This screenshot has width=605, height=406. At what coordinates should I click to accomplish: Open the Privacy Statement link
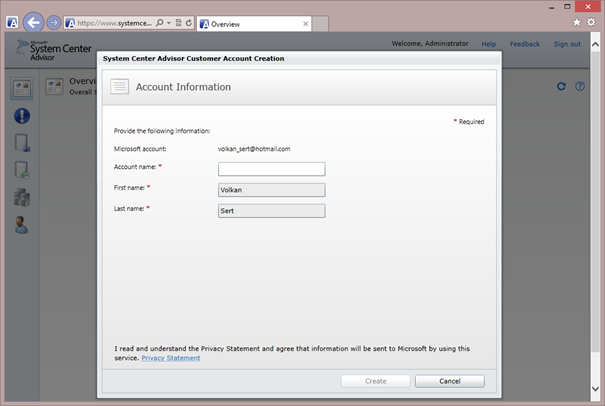pos(171,358)
